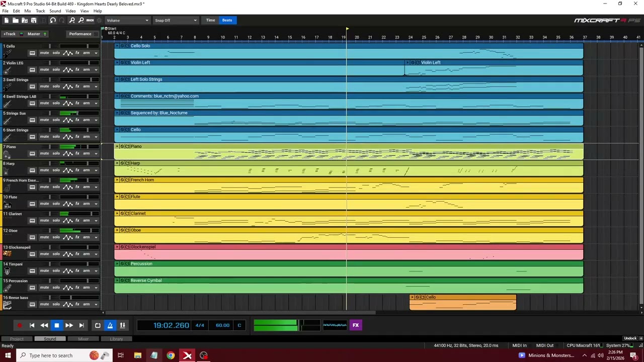Click the Undock button
The width and height of the screenshot is (644, 362).
(630, 338)
